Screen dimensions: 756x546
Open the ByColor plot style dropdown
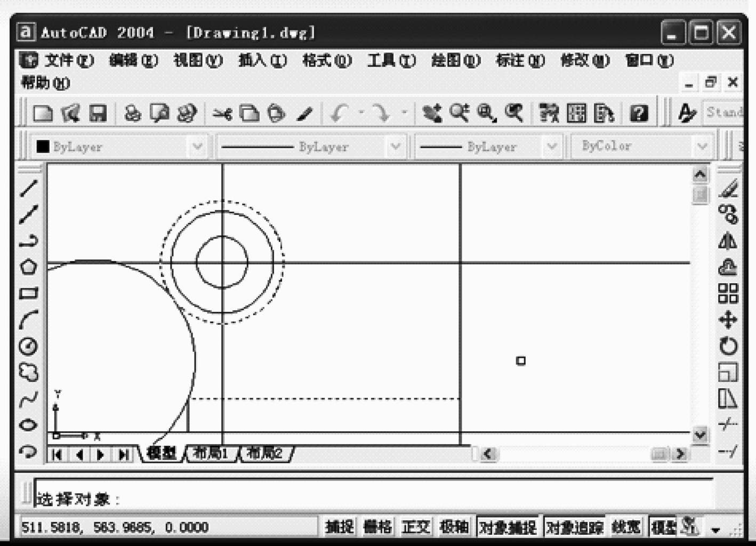point(702,147)
